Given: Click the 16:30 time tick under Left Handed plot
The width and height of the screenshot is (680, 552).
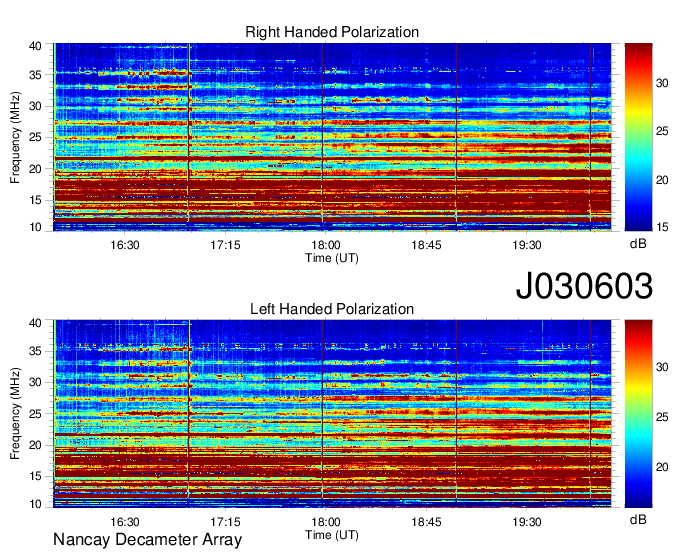Looking at the screenshot, I should pyautogui.click(x=125, y=522).
